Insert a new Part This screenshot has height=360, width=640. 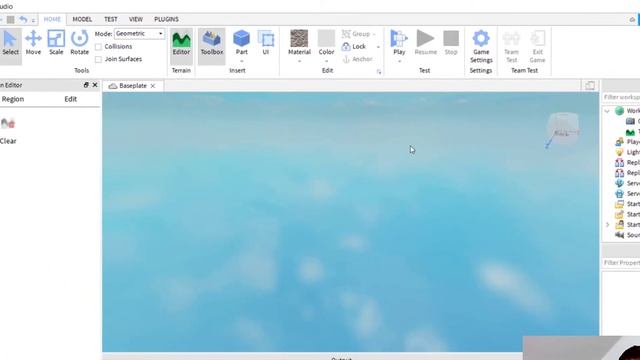[241, 42]
